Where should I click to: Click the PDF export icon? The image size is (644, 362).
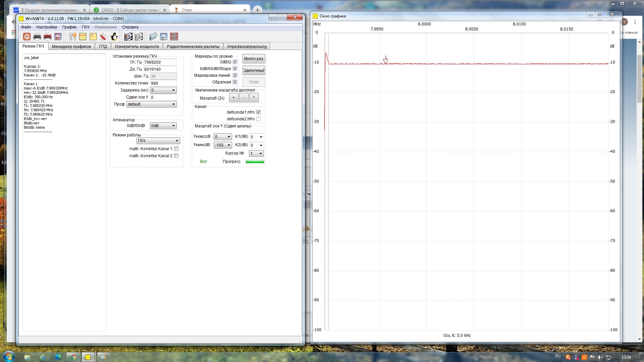click(48, 37)
